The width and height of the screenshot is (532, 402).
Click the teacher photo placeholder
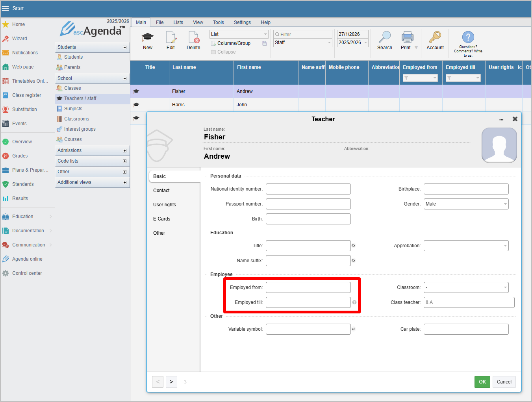(x=499, y=145)
